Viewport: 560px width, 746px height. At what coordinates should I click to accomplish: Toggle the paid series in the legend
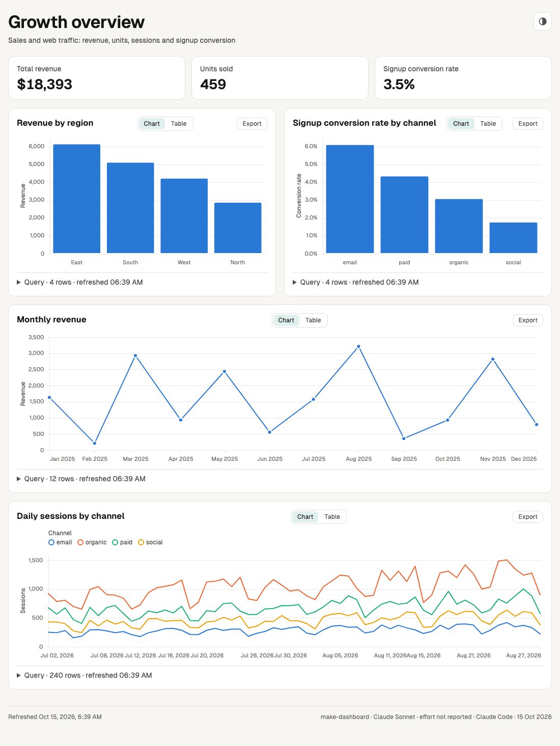pos(122,542)
